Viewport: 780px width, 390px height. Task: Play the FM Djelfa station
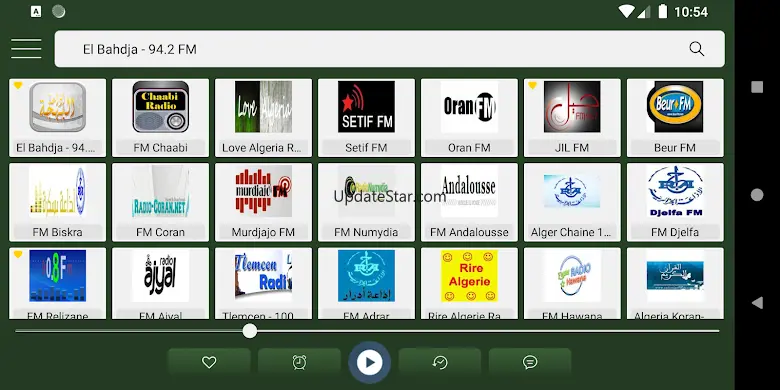(x=675, y=202)
